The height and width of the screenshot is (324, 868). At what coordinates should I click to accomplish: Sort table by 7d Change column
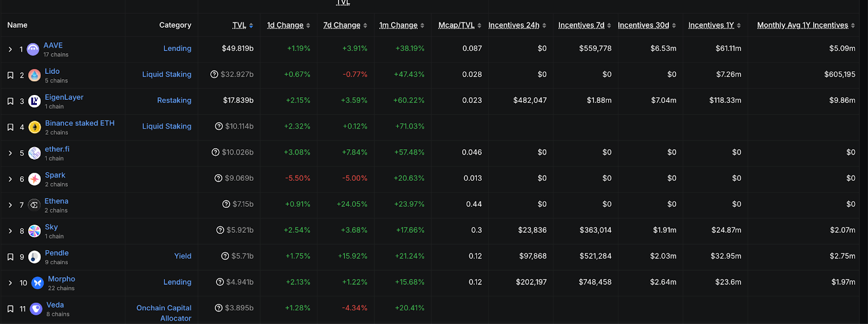(x=345, y=26)
